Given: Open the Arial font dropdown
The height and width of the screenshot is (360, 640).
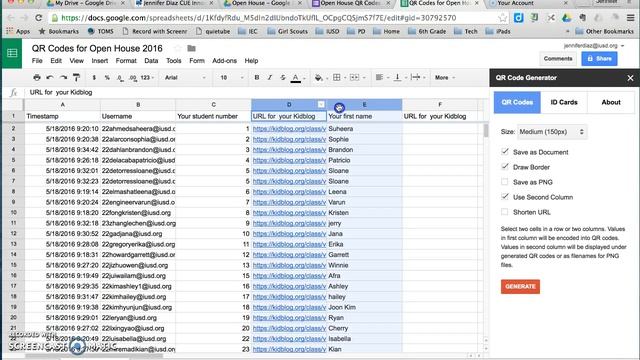Looking at the screenshot, I should 185,77.
